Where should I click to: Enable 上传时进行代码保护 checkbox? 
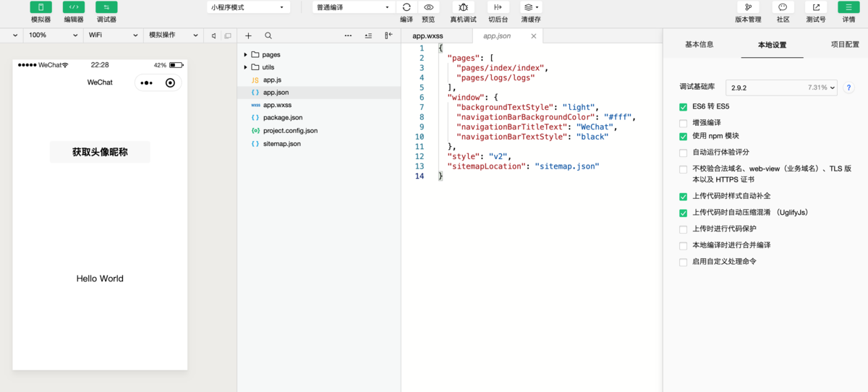(x=683, y=229)
